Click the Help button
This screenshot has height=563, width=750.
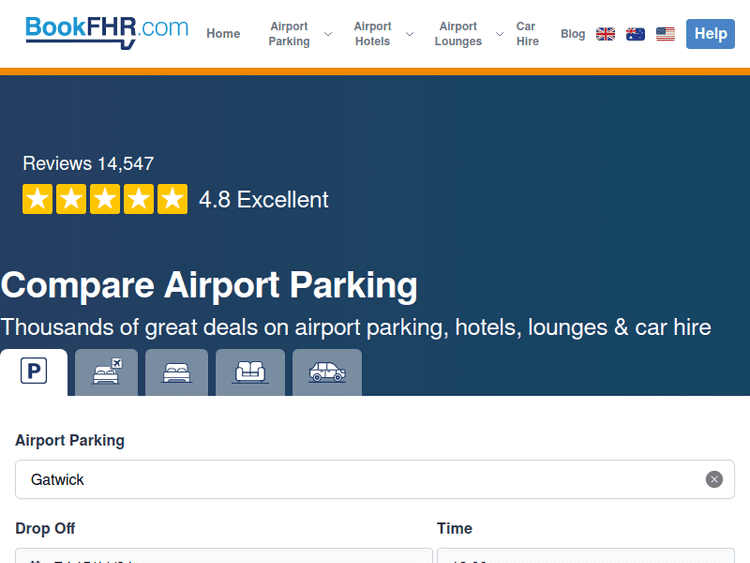click(x=710, y=34)
